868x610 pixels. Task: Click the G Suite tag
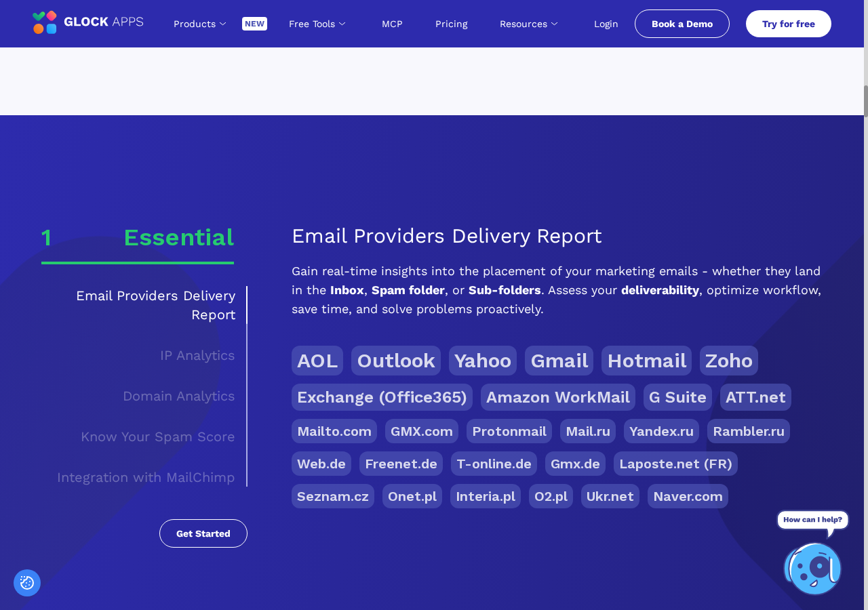(677, 397)
